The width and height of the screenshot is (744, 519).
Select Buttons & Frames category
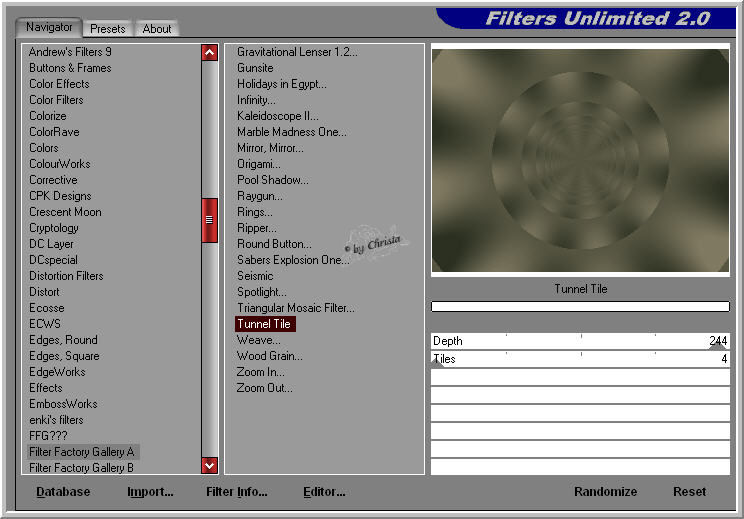tap(70, 68)
